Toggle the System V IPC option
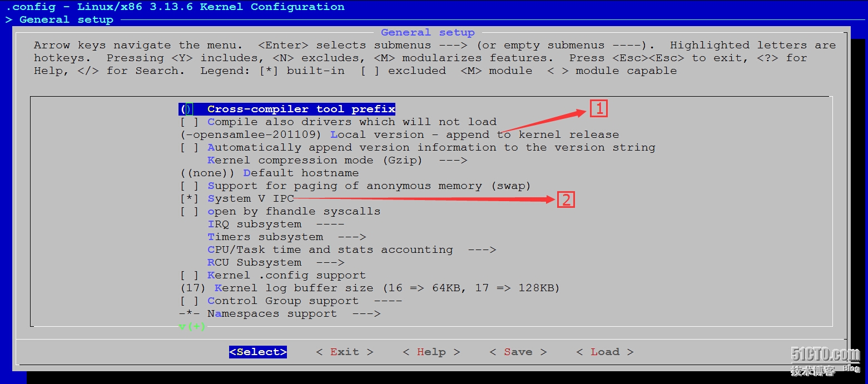 point(237,198)
